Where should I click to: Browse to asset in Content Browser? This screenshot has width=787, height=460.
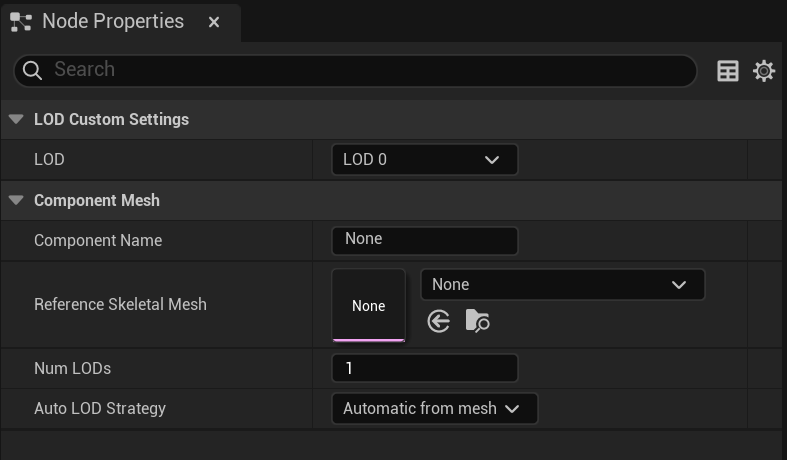[x=477, y=321]
